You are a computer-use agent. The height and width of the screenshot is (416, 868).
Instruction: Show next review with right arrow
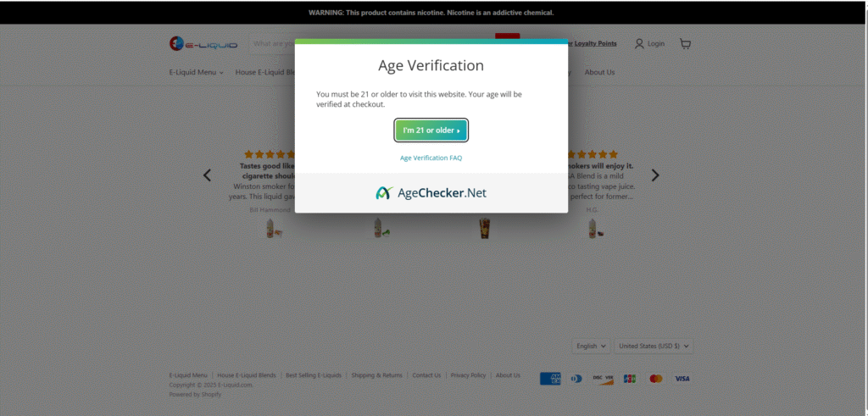(x=655, y=175)
